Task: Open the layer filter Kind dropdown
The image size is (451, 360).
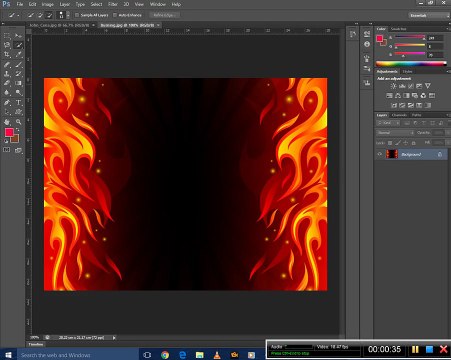Action: tap(388, 123)
